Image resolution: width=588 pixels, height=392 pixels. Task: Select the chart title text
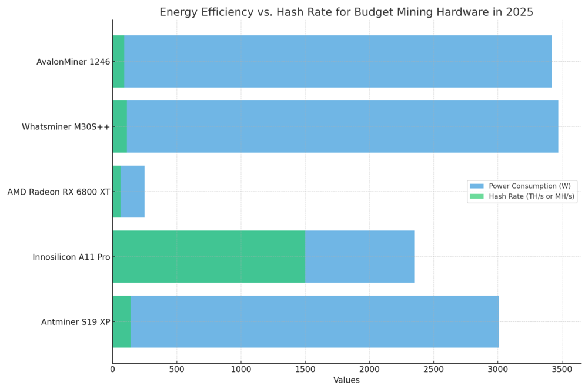(346, 12)
